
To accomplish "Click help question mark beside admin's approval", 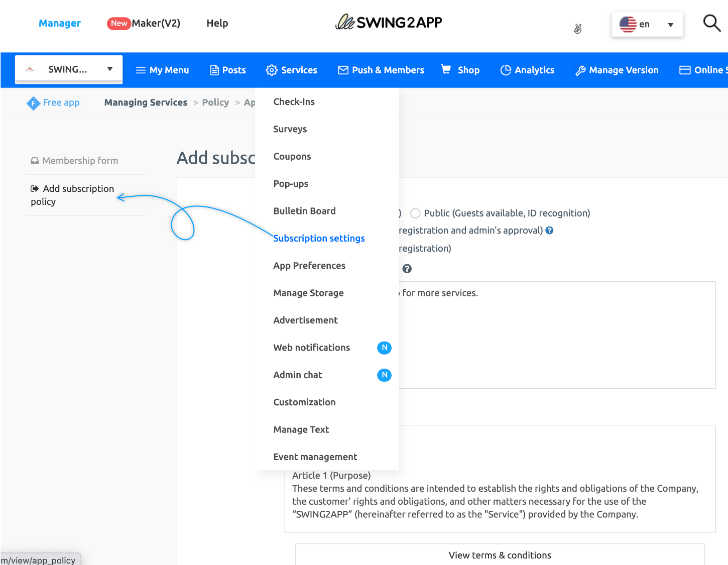I will point(549,231).
